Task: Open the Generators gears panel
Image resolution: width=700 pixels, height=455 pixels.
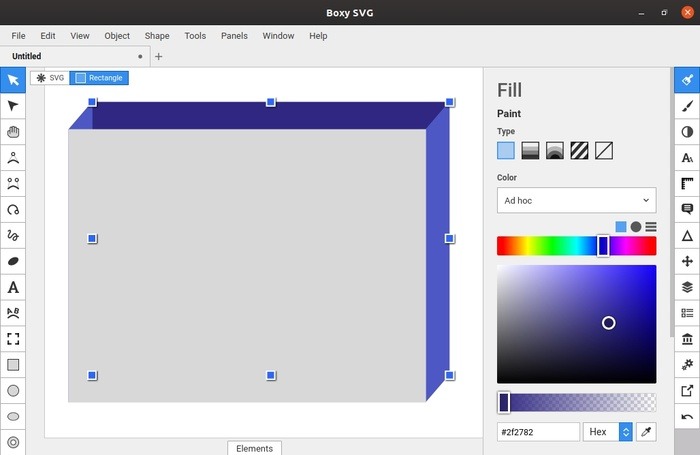Action: 687,365
